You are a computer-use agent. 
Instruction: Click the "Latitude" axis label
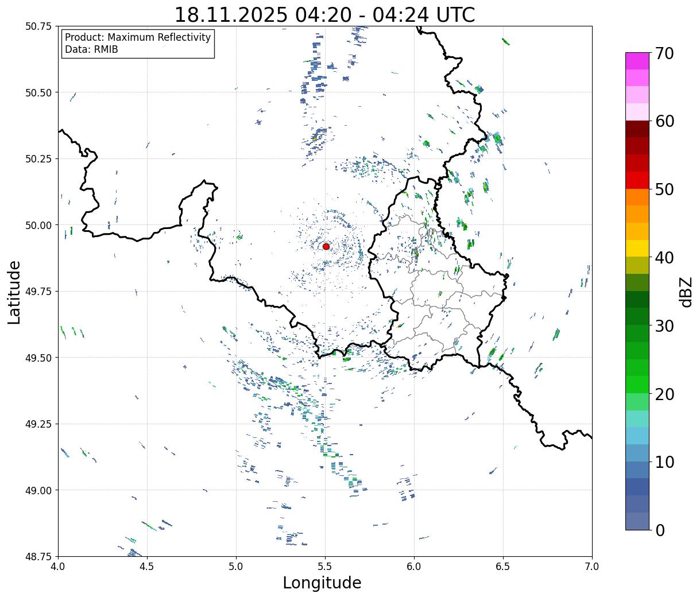tap(14, 292)
